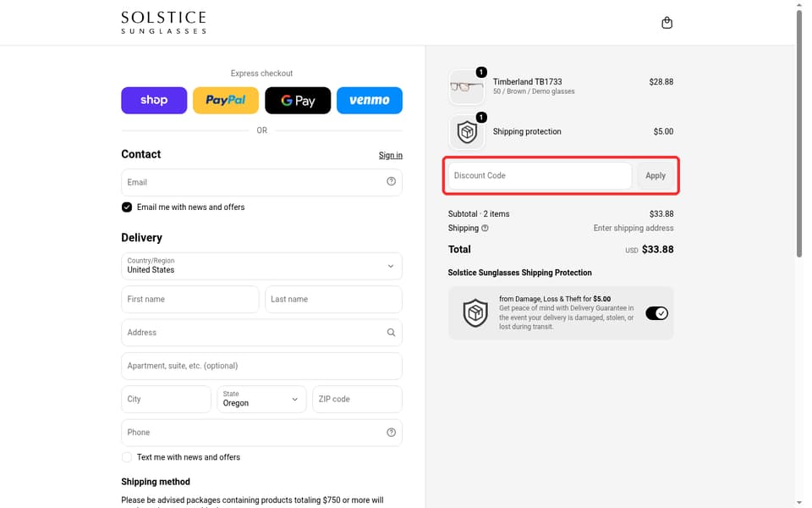
Task: Click the Shipping protection item label
Action: pyautogui.click(x=527, y=132)
